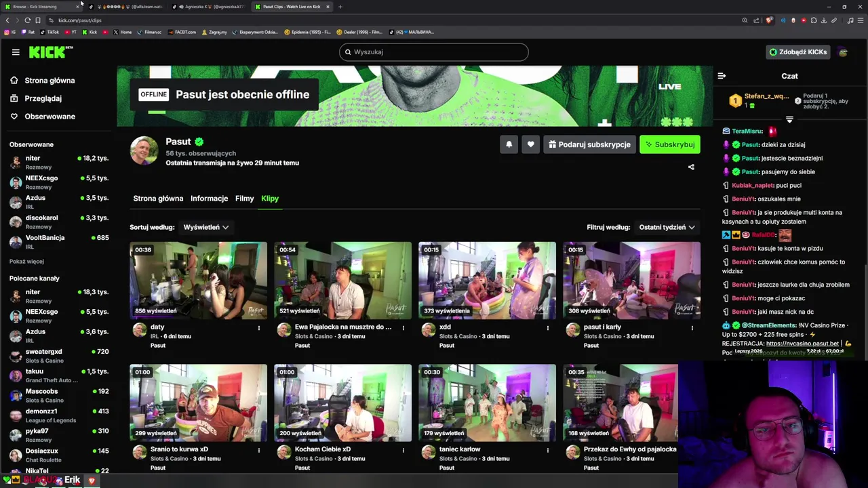Image resolution: width=868 pixels, height=488 pixels.
Task: Open options menu for clip 'pasut i karły'
Action: coord(692,328)
